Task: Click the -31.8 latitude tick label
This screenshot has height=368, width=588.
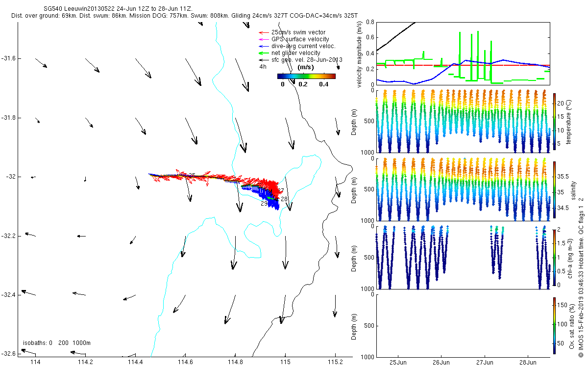Action: [x=7, y=118]
